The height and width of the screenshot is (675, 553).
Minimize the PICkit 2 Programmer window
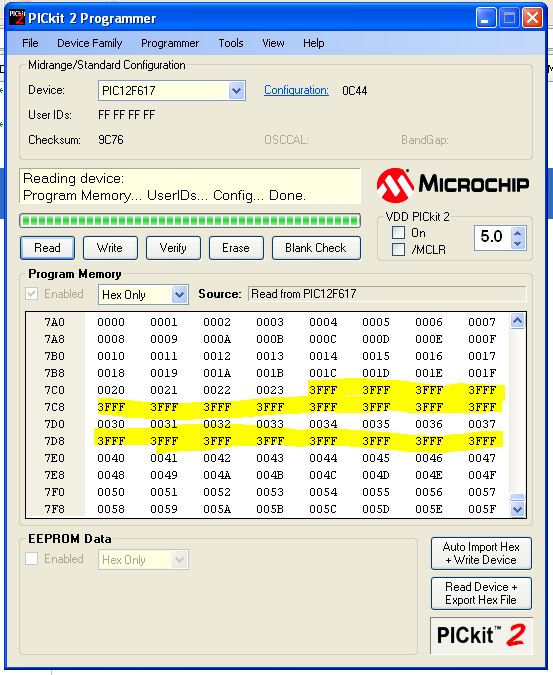point(486,18)
